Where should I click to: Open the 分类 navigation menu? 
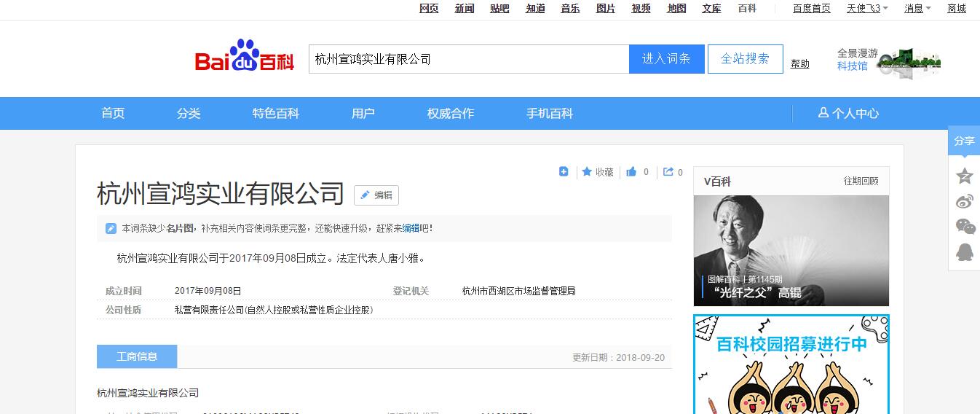click(189, 113)
